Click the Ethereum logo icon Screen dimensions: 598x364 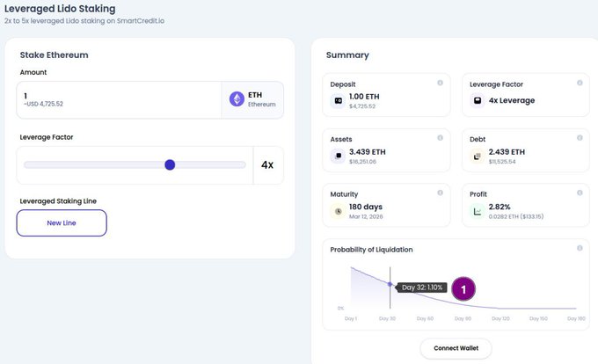(237, 99)
